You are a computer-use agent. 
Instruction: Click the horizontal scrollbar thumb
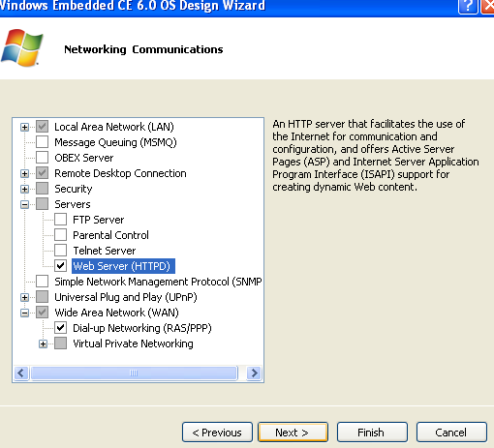click(x=134, y=373)
